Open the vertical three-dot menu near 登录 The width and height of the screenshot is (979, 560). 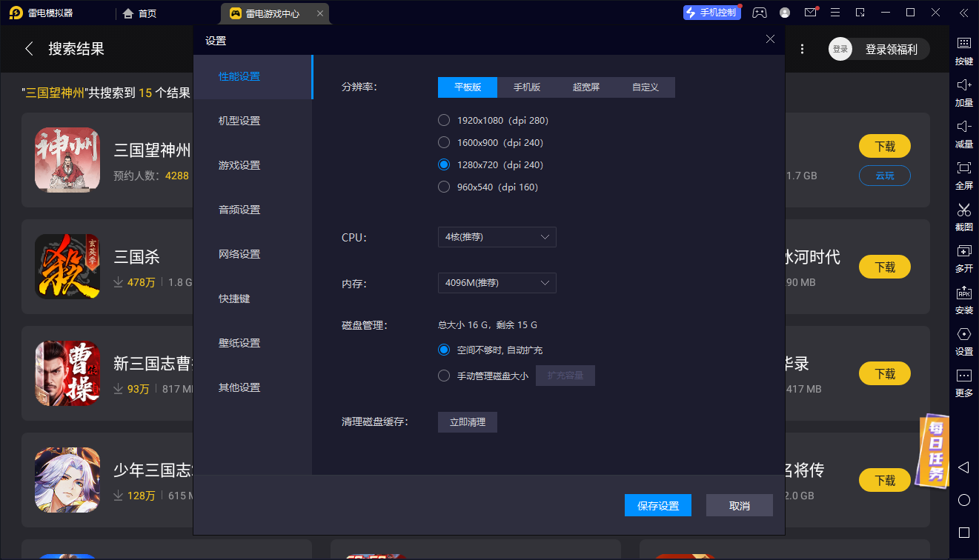803,47
